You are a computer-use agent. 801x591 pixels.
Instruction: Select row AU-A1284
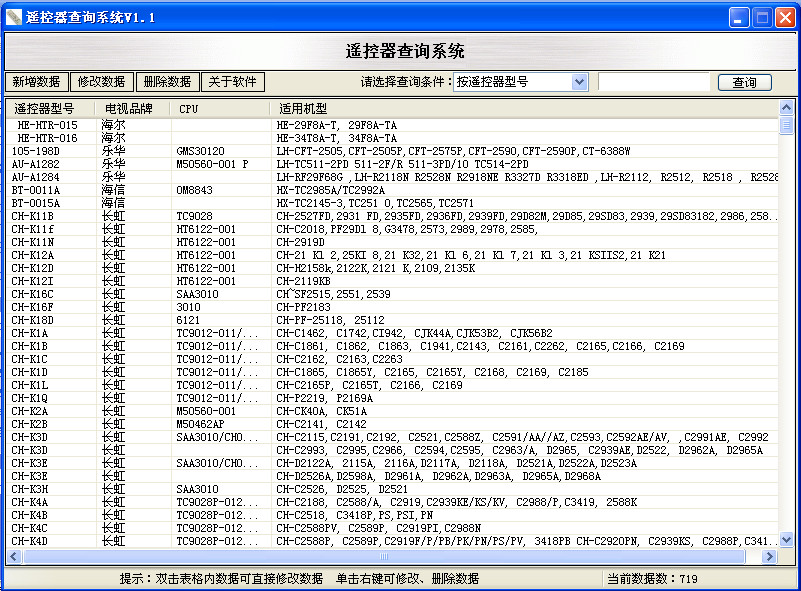[392, 177]
